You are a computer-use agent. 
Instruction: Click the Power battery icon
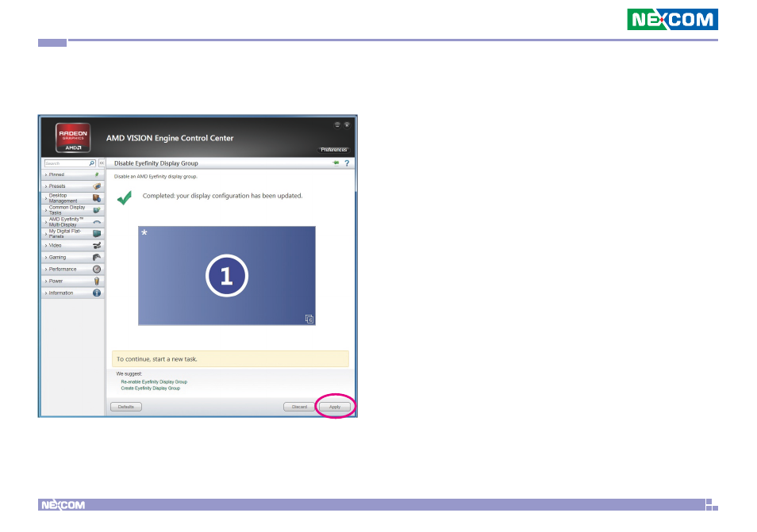[x=97, y=281]
